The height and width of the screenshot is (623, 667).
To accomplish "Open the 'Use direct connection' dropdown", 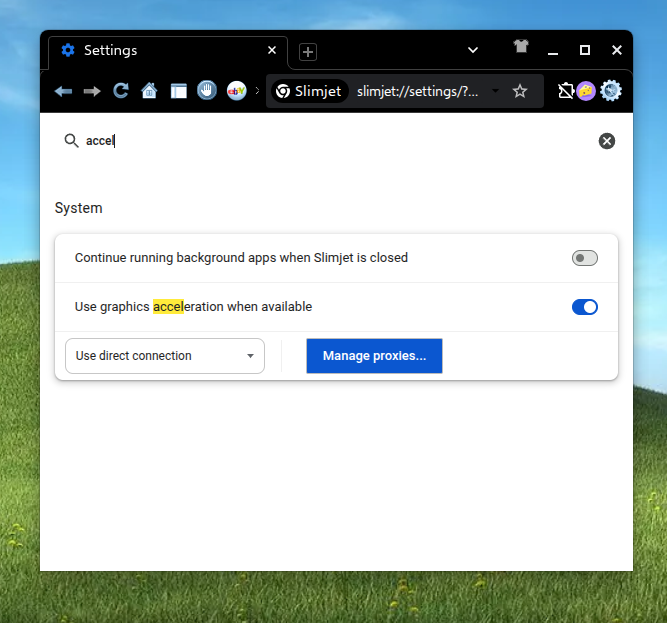I will [165, 356].
